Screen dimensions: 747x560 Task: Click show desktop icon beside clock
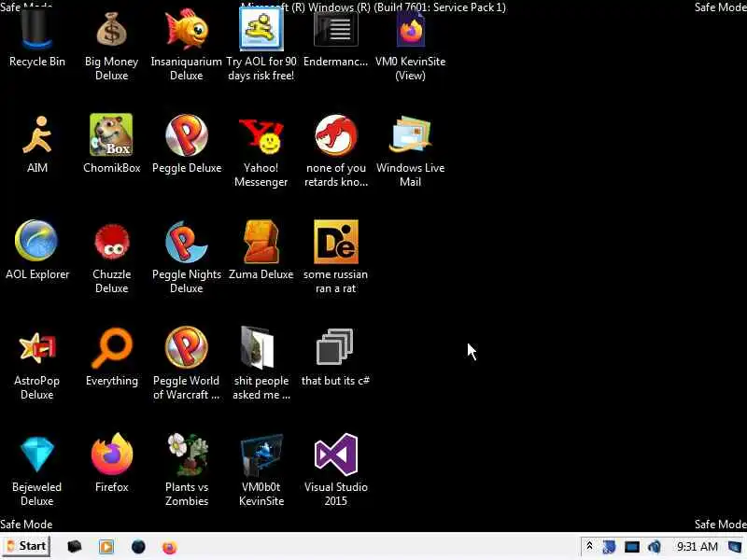[x=737, y=547]
